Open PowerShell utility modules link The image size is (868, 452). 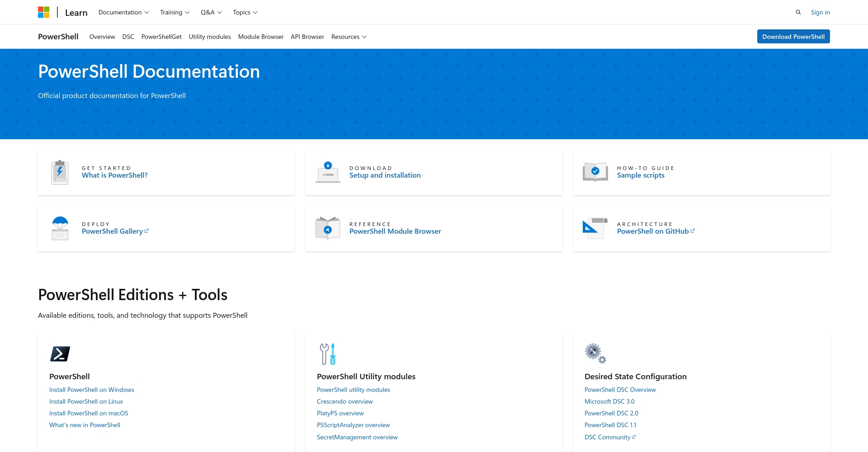point(354,390)
